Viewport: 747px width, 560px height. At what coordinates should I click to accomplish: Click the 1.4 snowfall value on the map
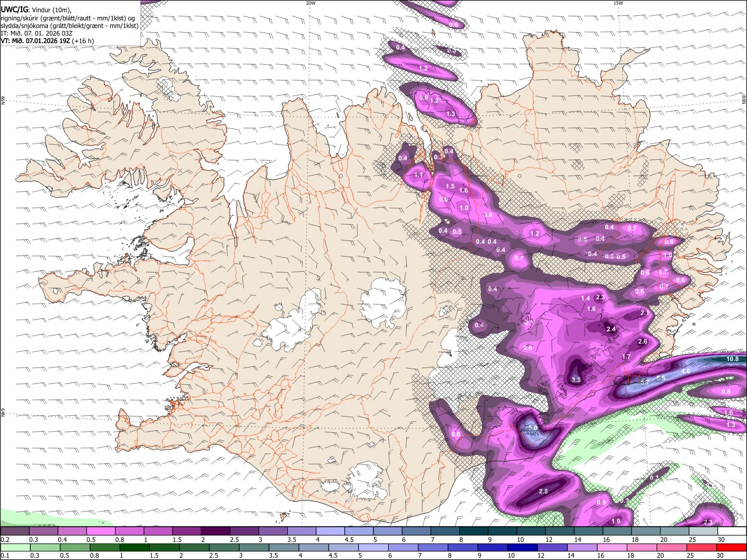point(586,298)
